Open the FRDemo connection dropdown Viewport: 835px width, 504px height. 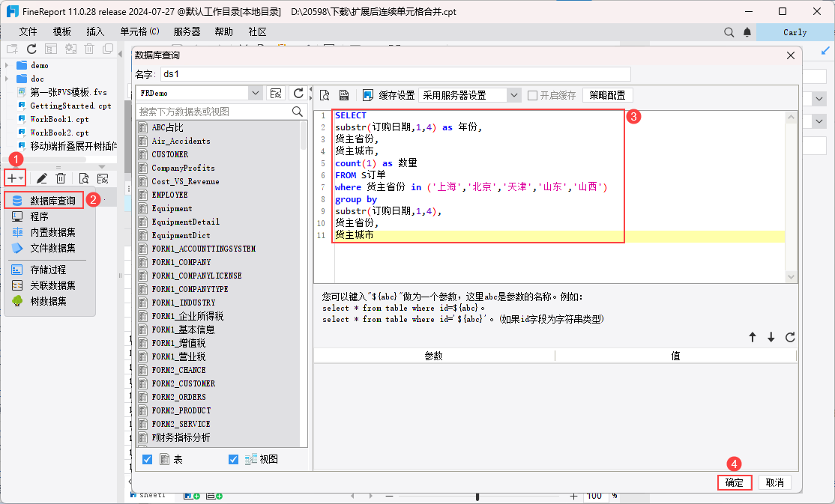coord(255,93)
